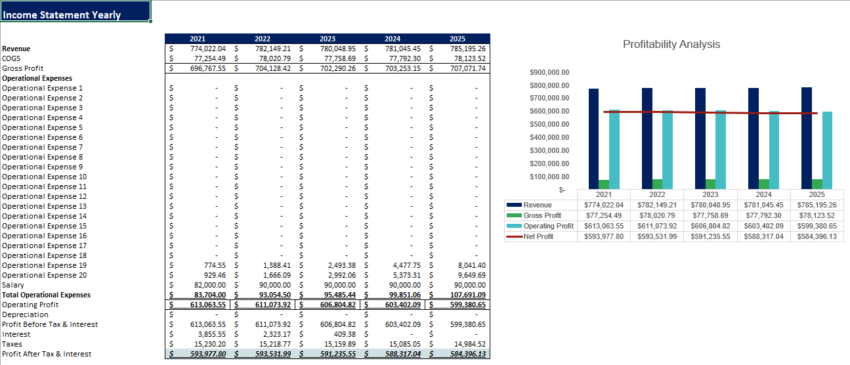Click the Gross Profit legend color key
The image size is (850, 365).
pyautogui.click(x=514, y=215)
